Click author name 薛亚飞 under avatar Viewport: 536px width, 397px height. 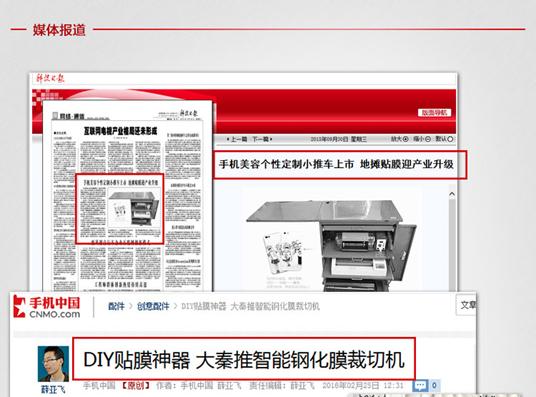coord(53,389)
